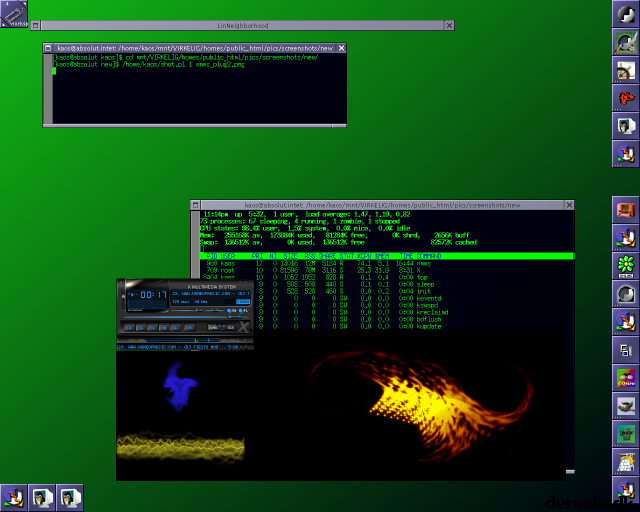Image resolution: width=640 pixels, height=512 pixels.
Task: Click miniaturize button of the top process window
Action: [x=196, y=205]
